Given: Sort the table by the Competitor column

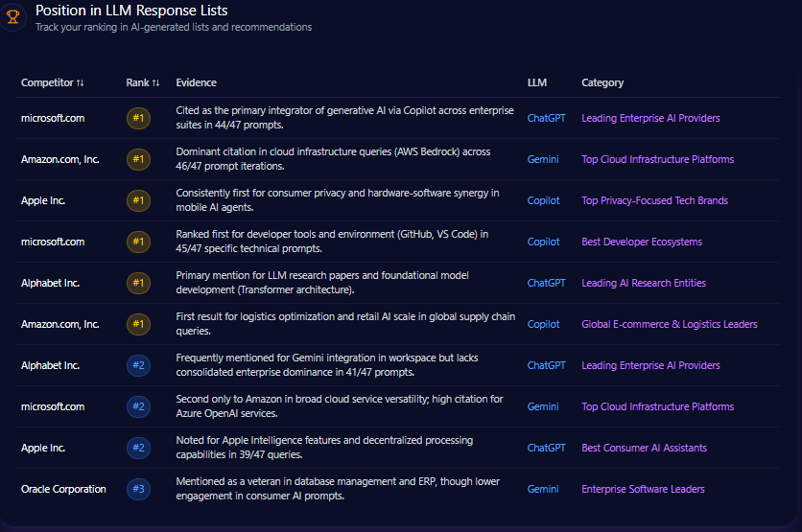Looking at the screenshot, I should click(53, 82).
